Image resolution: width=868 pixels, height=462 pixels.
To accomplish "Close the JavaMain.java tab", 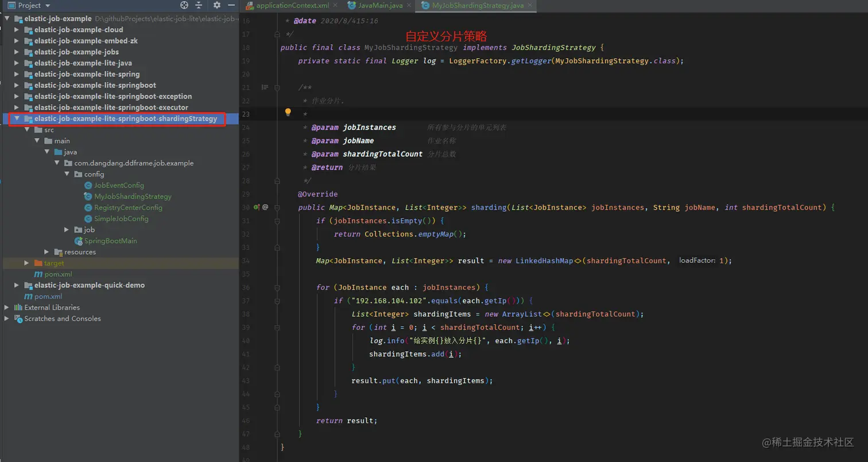I will pos(409,6).
